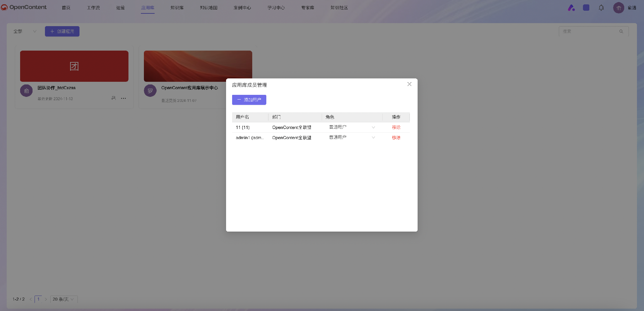Click the 创建应用 button
This screenshot has height=311, width=644.
pyautogui.click(x=62, y=32)
